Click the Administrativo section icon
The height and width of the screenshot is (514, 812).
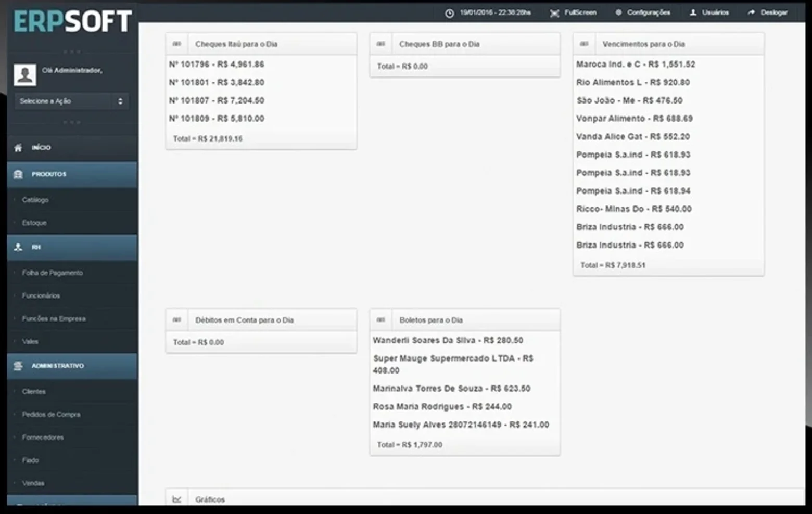(x=18, y=366)
